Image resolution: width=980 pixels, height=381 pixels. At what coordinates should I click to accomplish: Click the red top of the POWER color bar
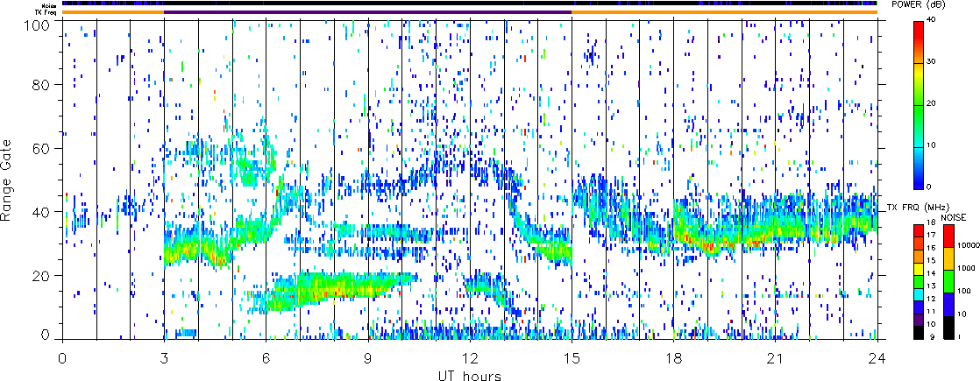(x=919, y=26)
